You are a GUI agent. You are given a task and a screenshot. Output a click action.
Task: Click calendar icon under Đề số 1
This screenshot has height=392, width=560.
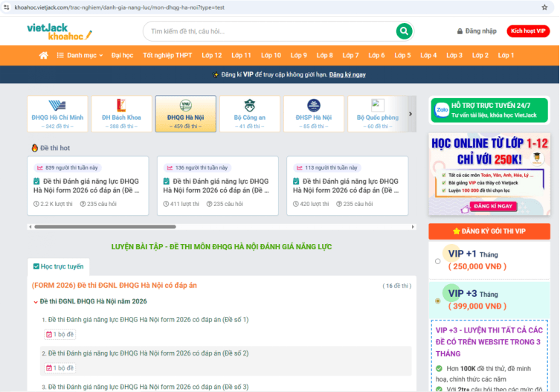pos(48,335)
